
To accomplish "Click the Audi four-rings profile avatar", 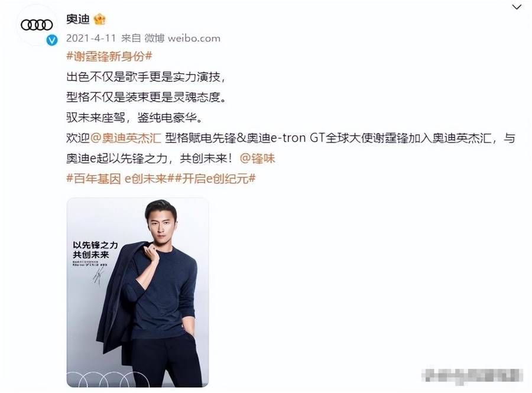I will 37,25.
